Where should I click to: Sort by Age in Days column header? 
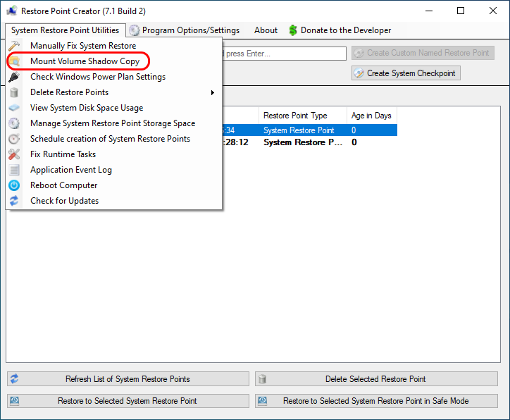click(372, 116)
